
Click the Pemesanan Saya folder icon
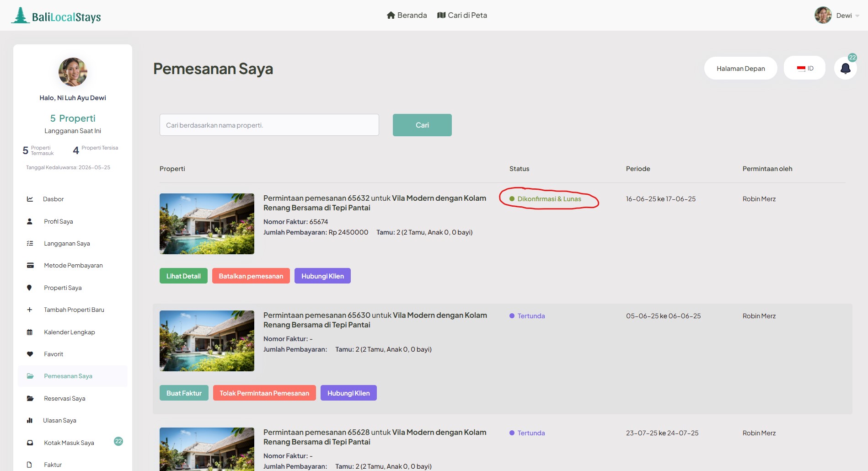pyautogui.click(x=30, y=376)
